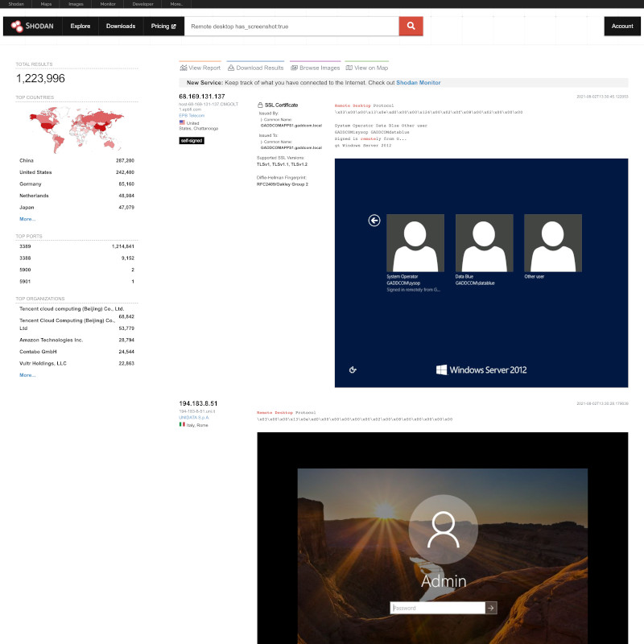Viewport: 644px width, 644px height.
Task: Click the EPB Telecom organization link
Action: point(192,115)
